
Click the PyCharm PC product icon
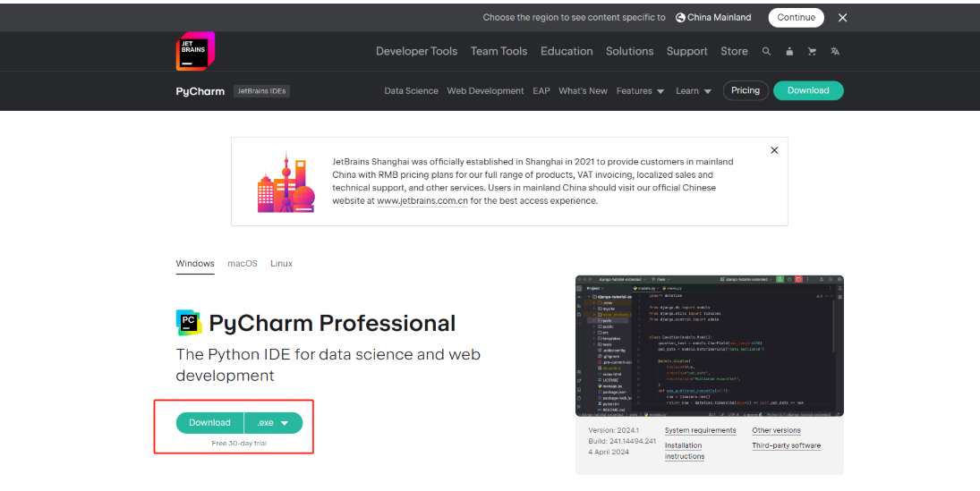[189, 323]
